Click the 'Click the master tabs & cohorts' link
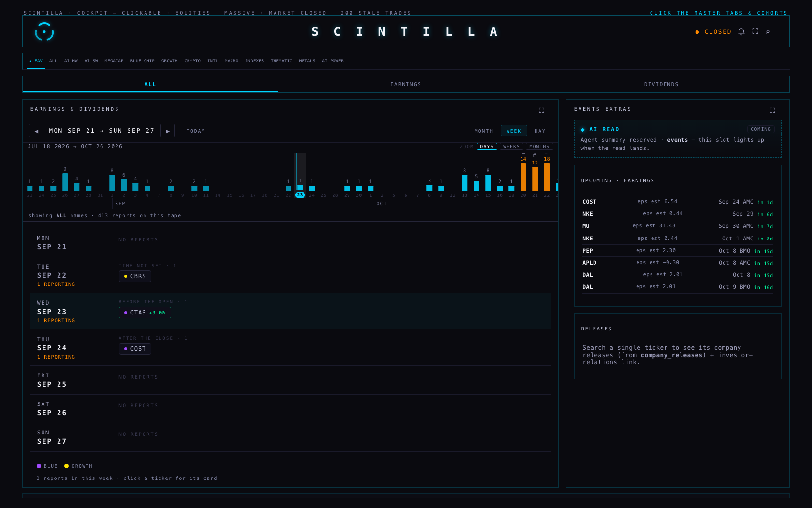 (719, 13)
